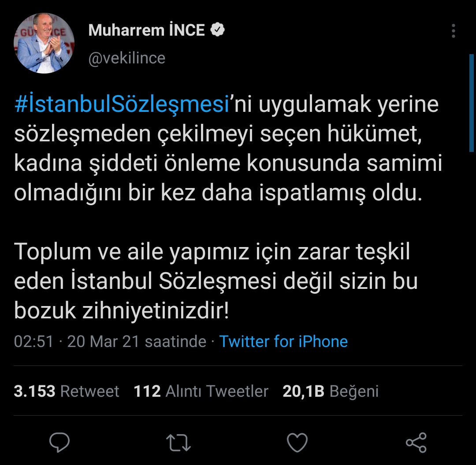Open the display name Muharrem İNCE
The height and width of the screenshot is (465, 476).
click(146, 30)
